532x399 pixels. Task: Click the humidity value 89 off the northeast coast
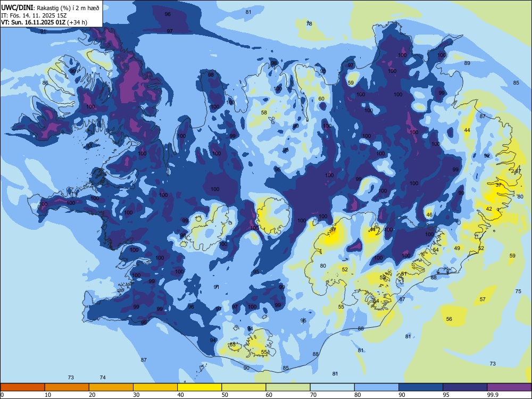(467, 63)
